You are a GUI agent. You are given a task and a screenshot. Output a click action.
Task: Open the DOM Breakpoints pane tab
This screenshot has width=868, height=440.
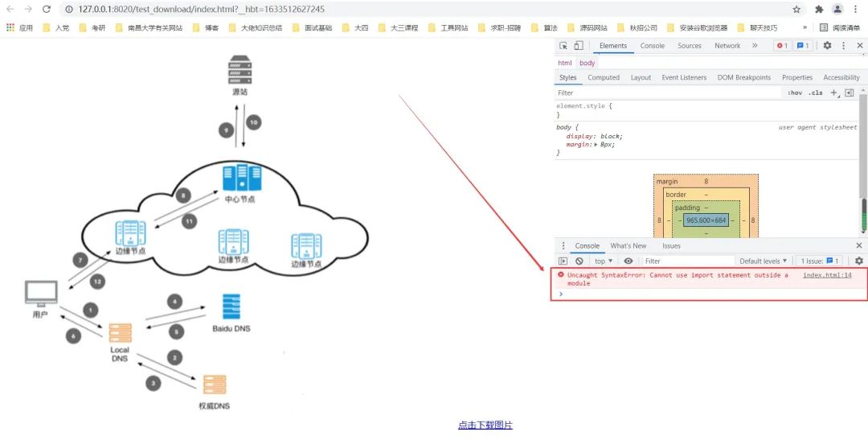743,77
